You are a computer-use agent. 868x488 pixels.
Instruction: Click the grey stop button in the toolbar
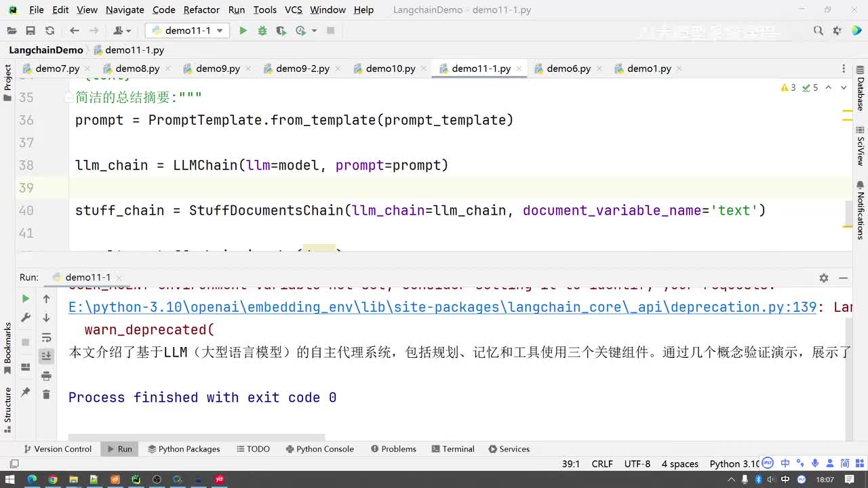click(x=331, y=30)
